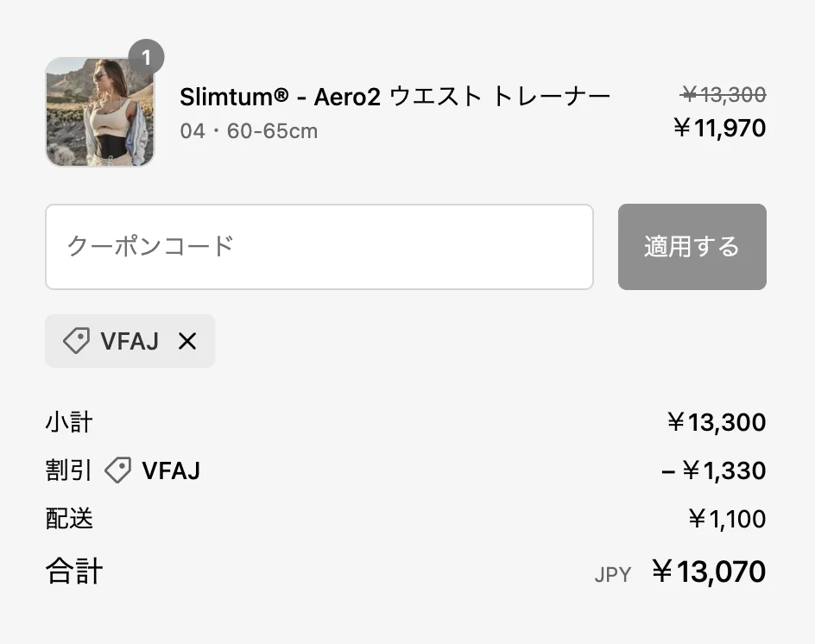This screenshot has height=644, width=815.
Task: Click the JPY currency label near the total
Action: [x=614, y=574]
